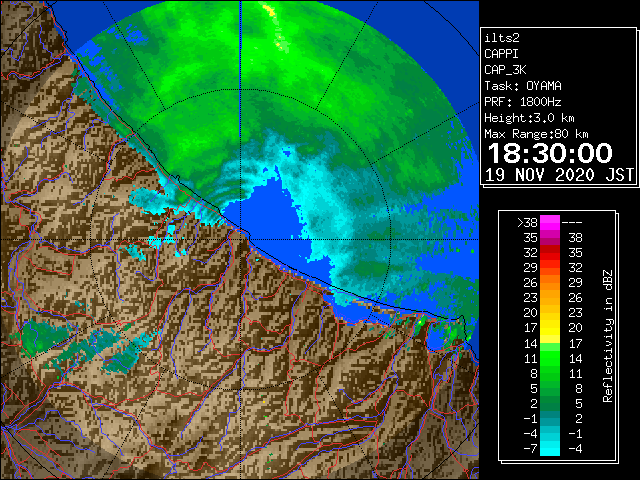Pick the magenta swatch beside >38

[550, 222]
